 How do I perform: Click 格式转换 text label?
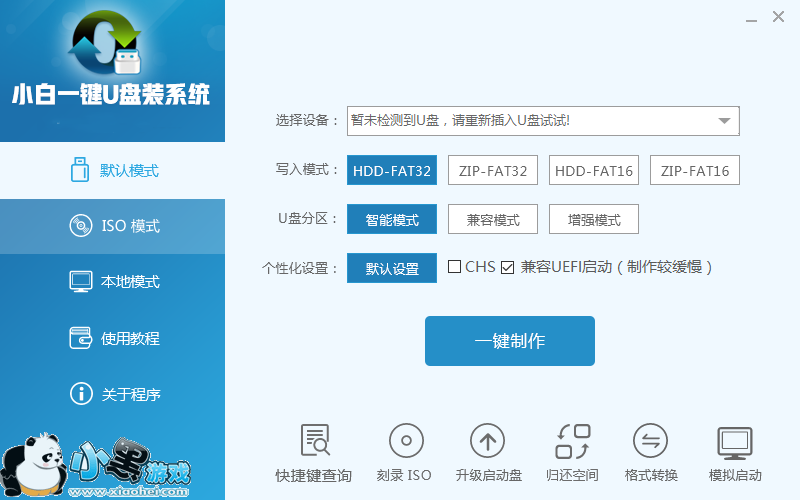click(651, 476)
